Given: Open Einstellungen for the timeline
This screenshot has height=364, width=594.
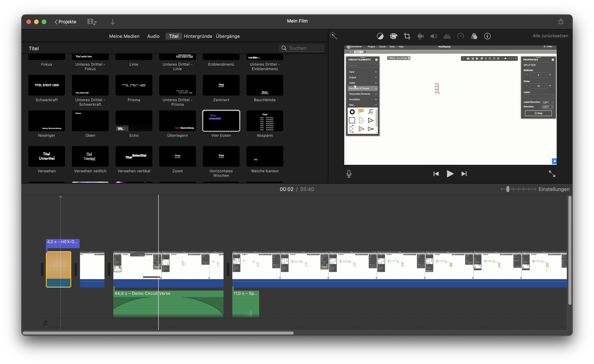Looking at the screenshot, I should [554, 189].
